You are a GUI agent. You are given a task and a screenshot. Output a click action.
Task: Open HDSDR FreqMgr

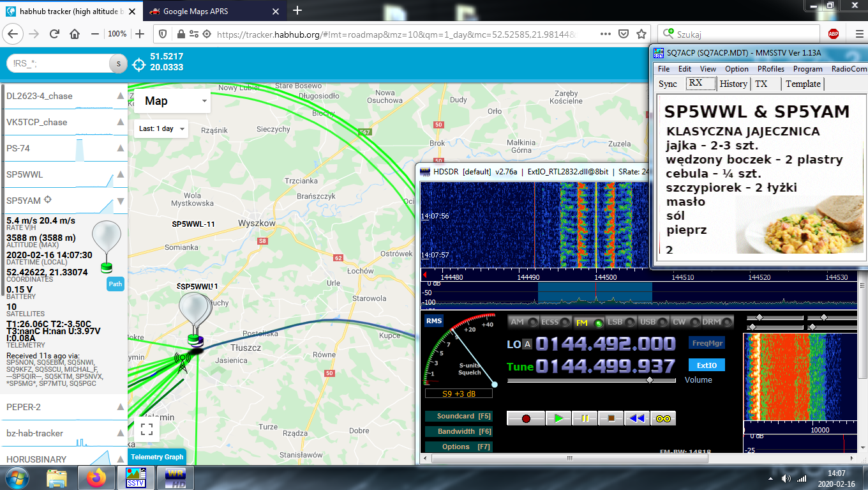point(707,343)
